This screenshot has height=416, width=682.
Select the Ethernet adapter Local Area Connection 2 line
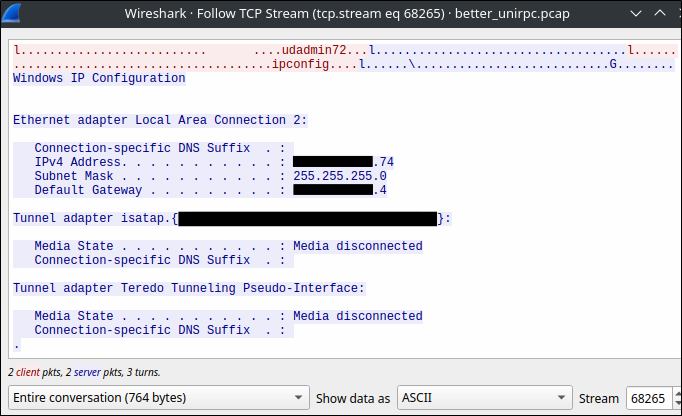(x=159, y=120)
